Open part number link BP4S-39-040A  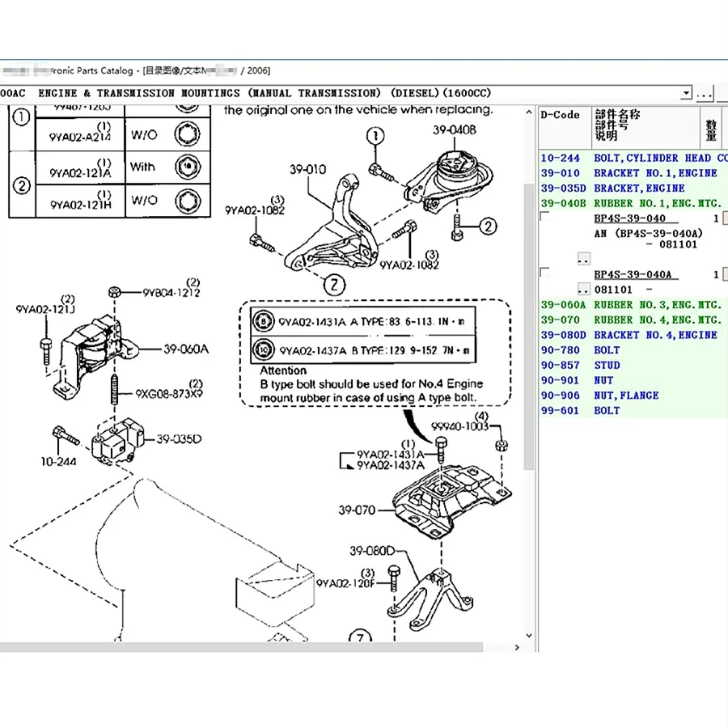pos(633,274)
